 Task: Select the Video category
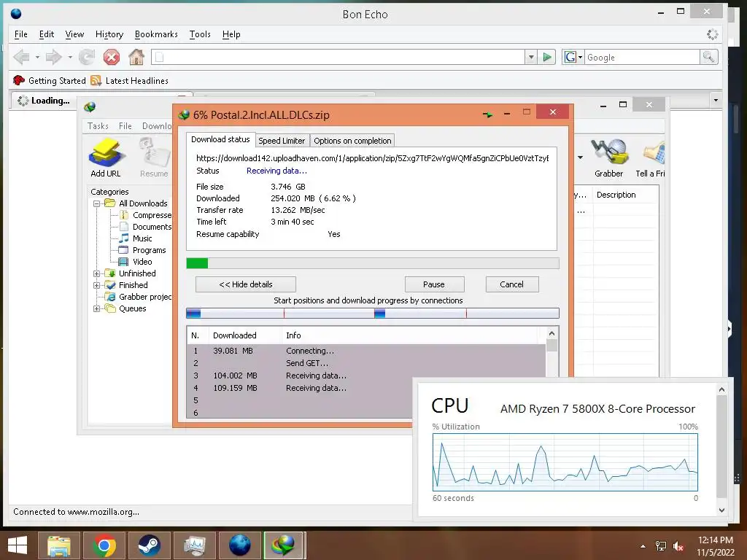coord(136,262)
